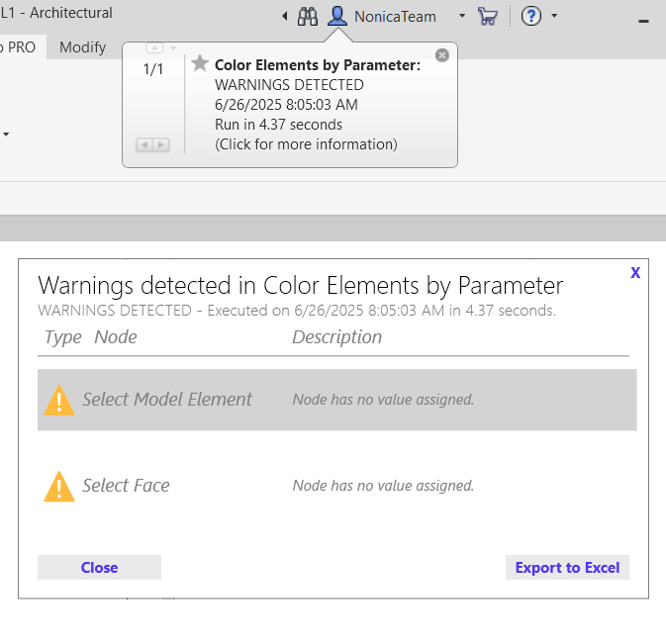Click the Color Elements by Parameter title
This screenshot has width=666, height=644.
318,65
